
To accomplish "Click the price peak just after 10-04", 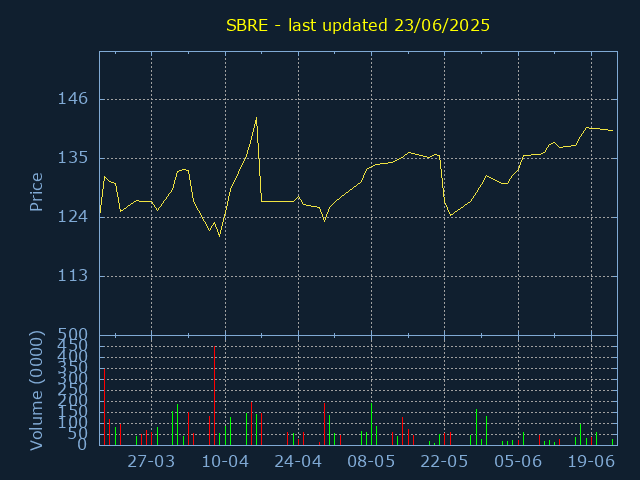I will click(x=256, y=118).
